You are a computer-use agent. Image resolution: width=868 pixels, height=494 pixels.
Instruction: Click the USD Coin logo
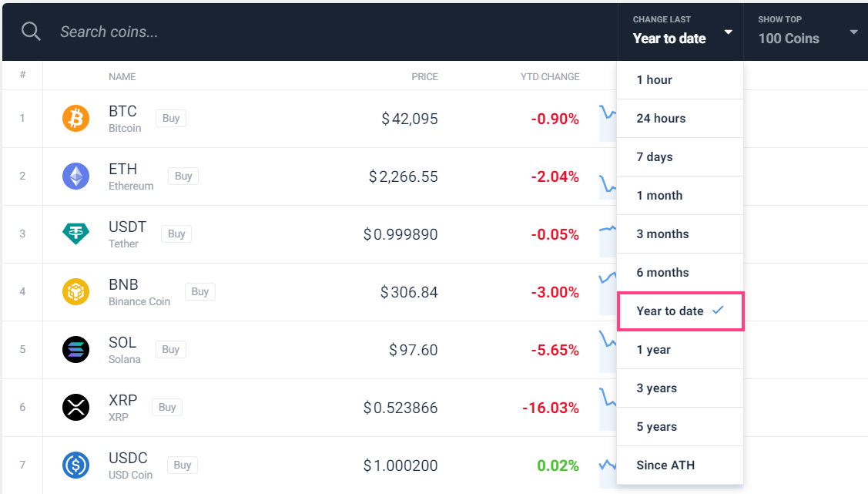(75, 465)
